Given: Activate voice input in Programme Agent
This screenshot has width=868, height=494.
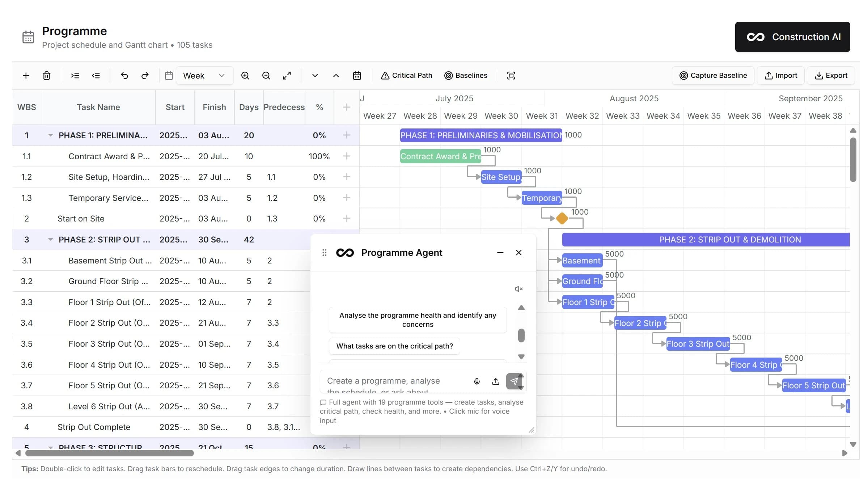Looking at the screenshot, I should point(477,381).
